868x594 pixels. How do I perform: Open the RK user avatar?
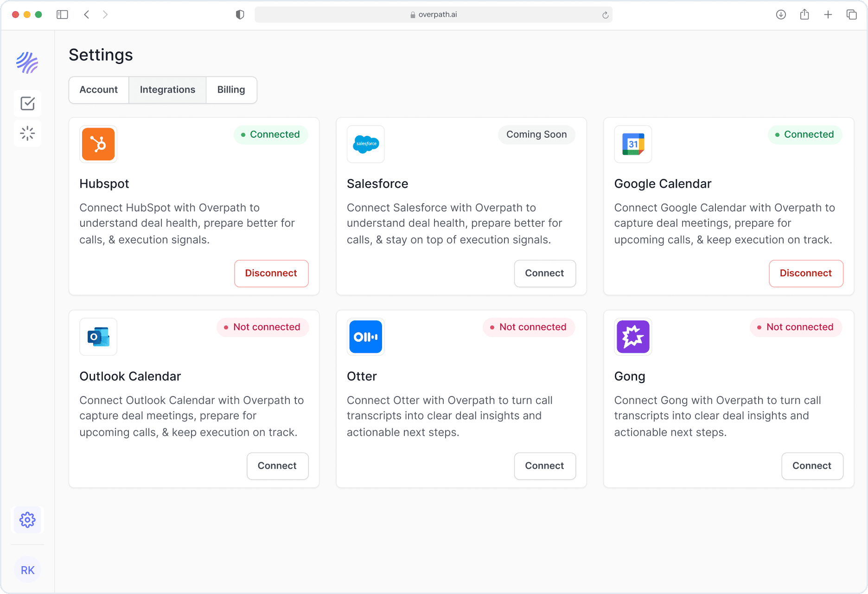[27, 570]
